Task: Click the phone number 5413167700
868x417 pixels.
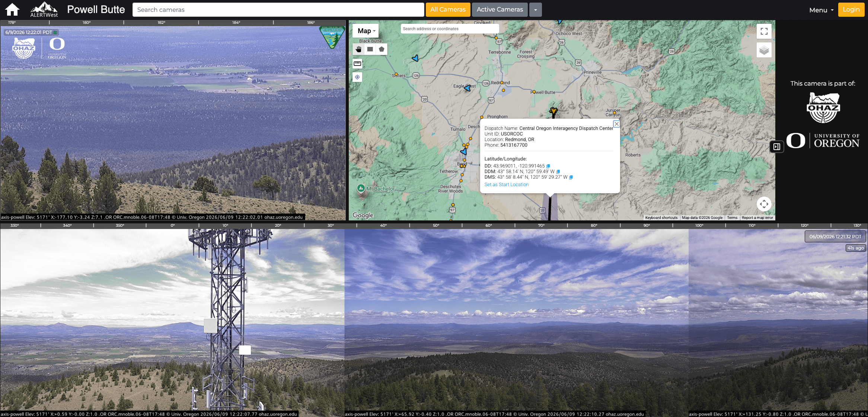Action: click(x=514, y=145)
